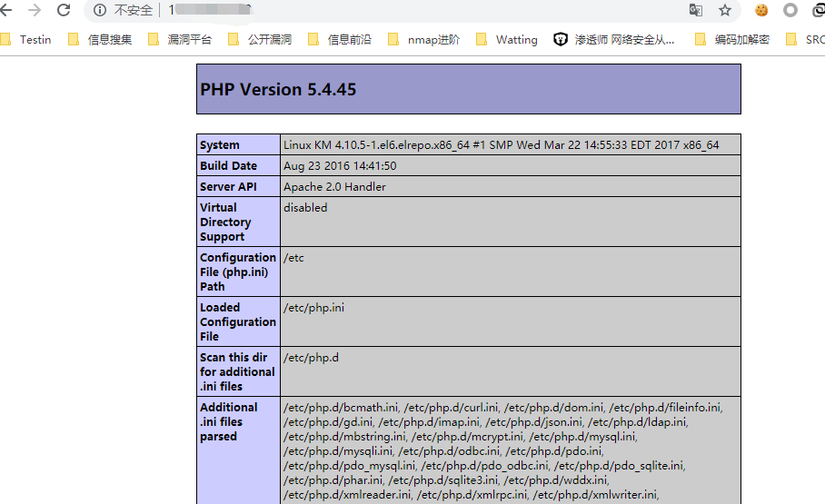Click the translate page icon

(695, 10)
